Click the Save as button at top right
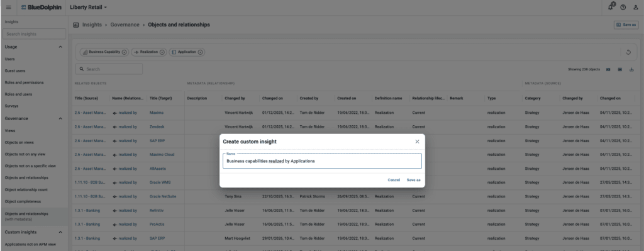This screenshot has height=251, width=644. (x=626, y=25)
